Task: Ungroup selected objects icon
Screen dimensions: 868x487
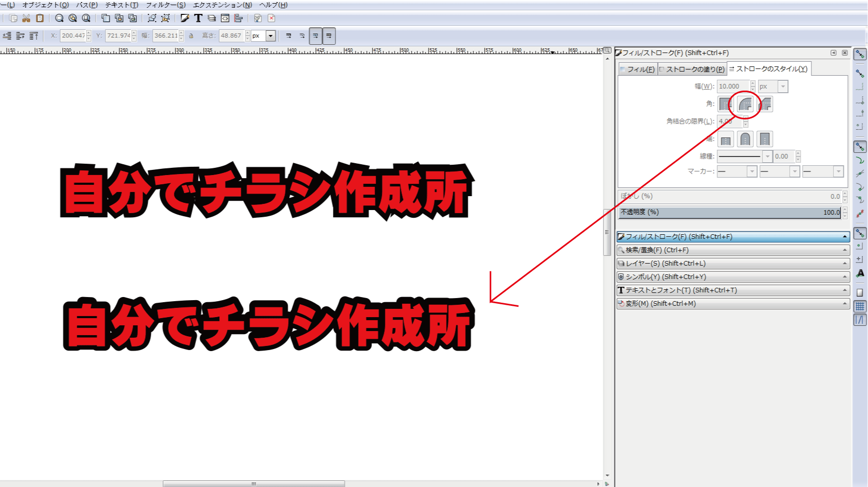Action: (165, 18)
